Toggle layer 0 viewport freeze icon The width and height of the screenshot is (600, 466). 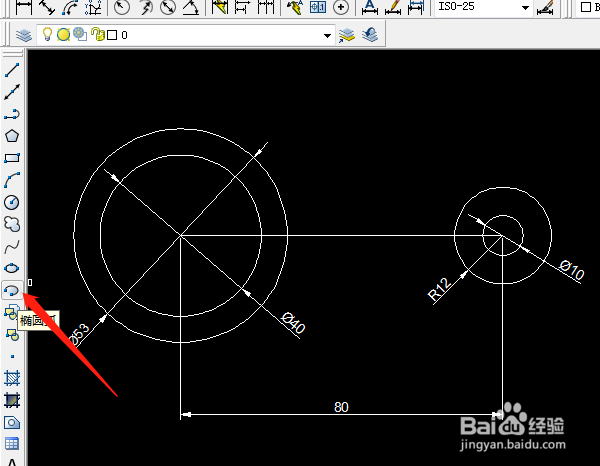[80, 34]
